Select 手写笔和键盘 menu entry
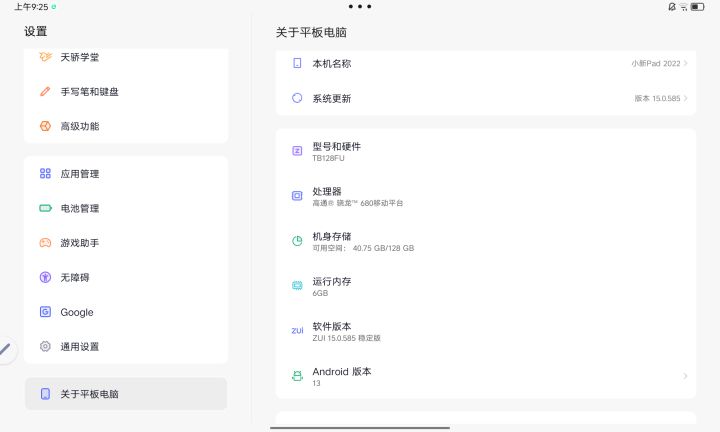720x432 pixels. [126, 91]
